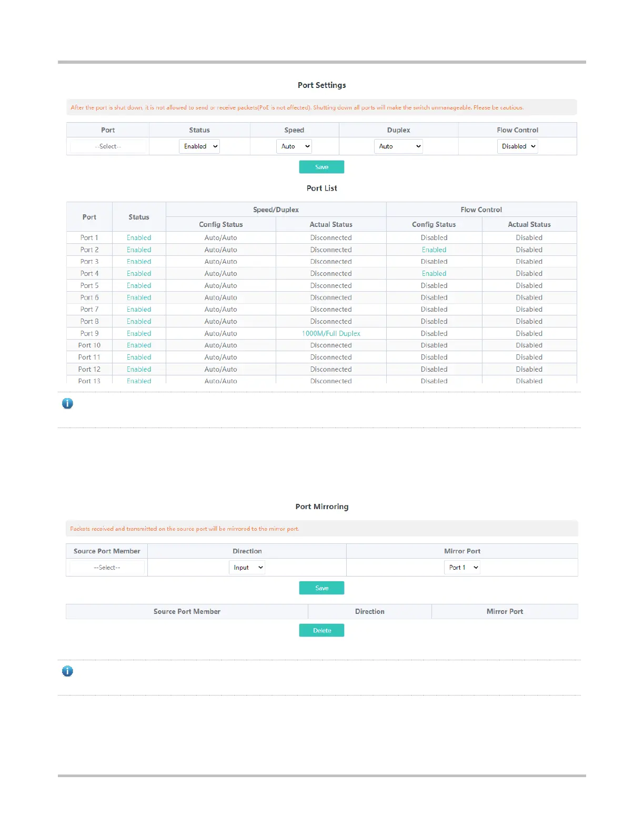Open the Mirror Port dropdown showing Port 1
Viewport: 644px width, 834px height.
click(462, 568)
